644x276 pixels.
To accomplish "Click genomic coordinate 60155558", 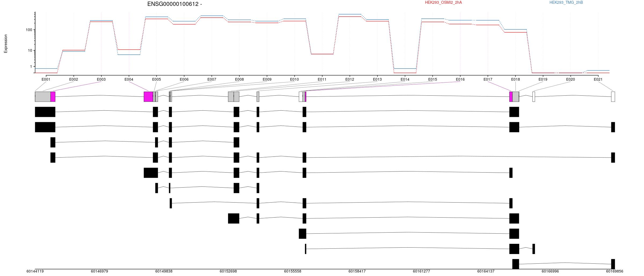I will [x=293, y=271].
